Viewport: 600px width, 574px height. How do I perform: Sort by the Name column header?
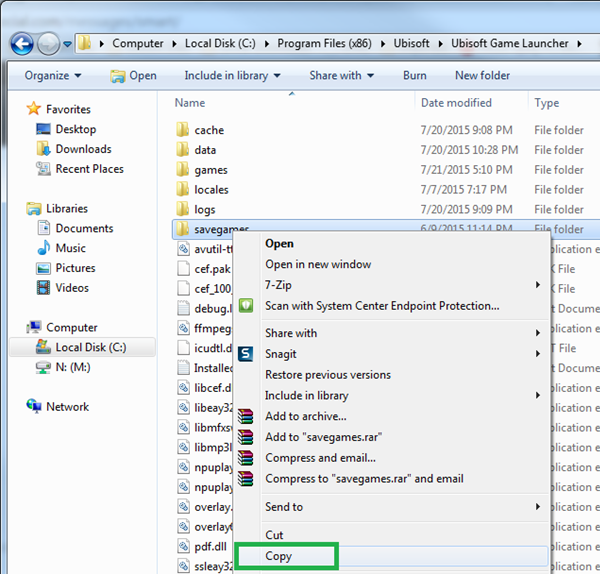[190, 103]
